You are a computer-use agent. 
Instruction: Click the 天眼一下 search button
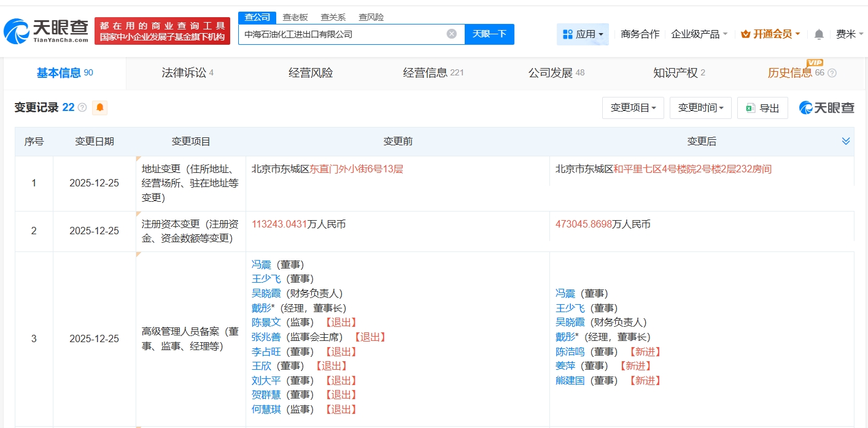point(489,34)
